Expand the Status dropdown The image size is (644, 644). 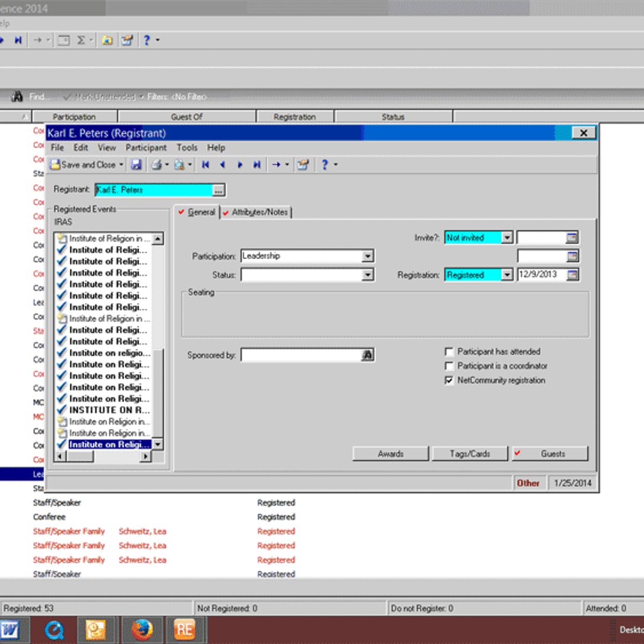[x=368, y=275]
